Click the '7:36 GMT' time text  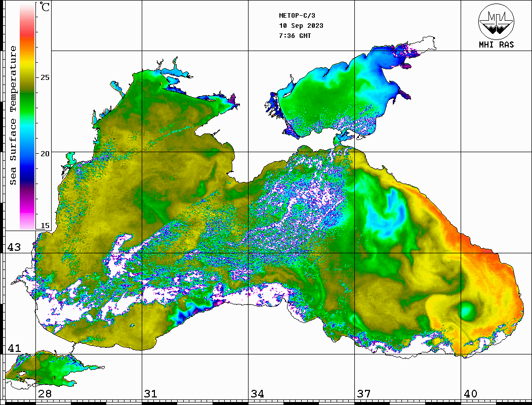295,35
